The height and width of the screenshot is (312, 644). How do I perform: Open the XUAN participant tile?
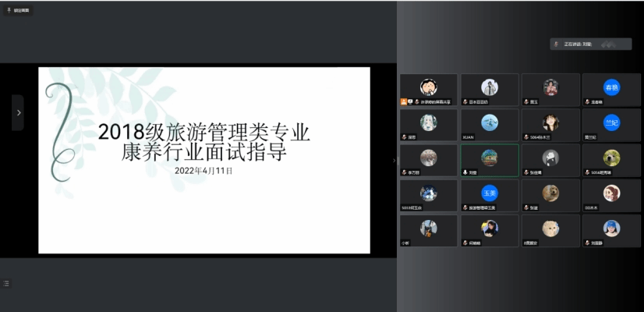coord(490,125)
